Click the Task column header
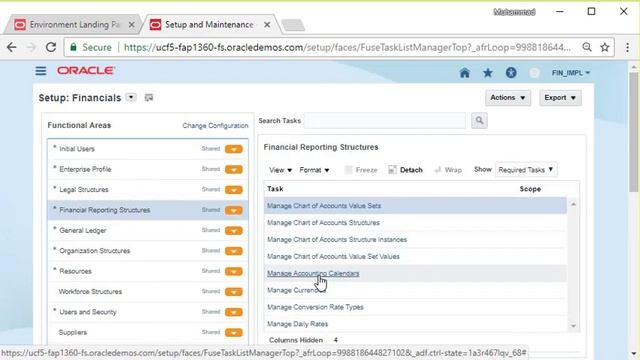This screenshot has width=640, height=360. [x=275, y=189]
